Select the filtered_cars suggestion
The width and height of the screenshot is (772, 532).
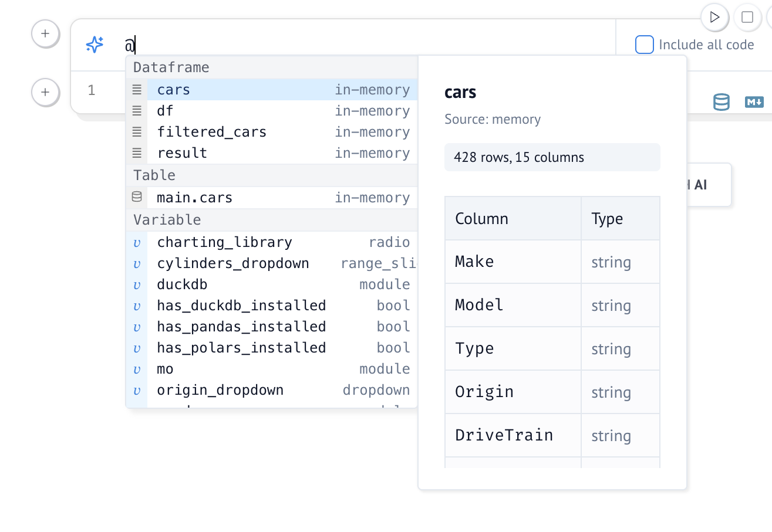click(x=272, y=132)
